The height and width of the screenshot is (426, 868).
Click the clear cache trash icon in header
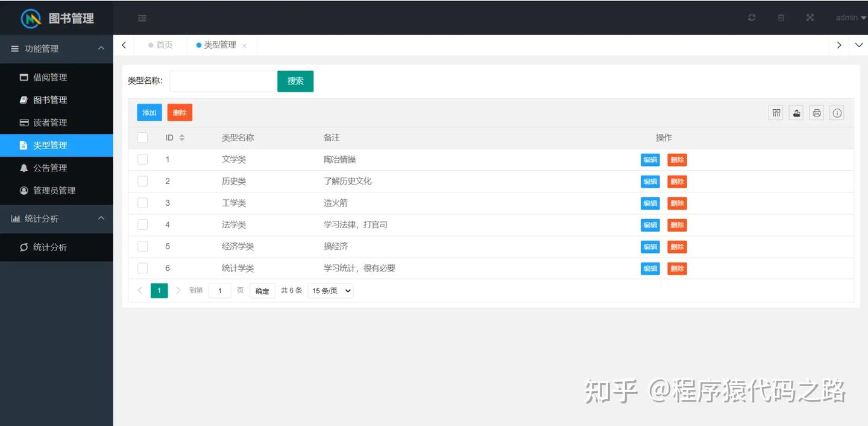pyautogui.click(x=781, y=17)
